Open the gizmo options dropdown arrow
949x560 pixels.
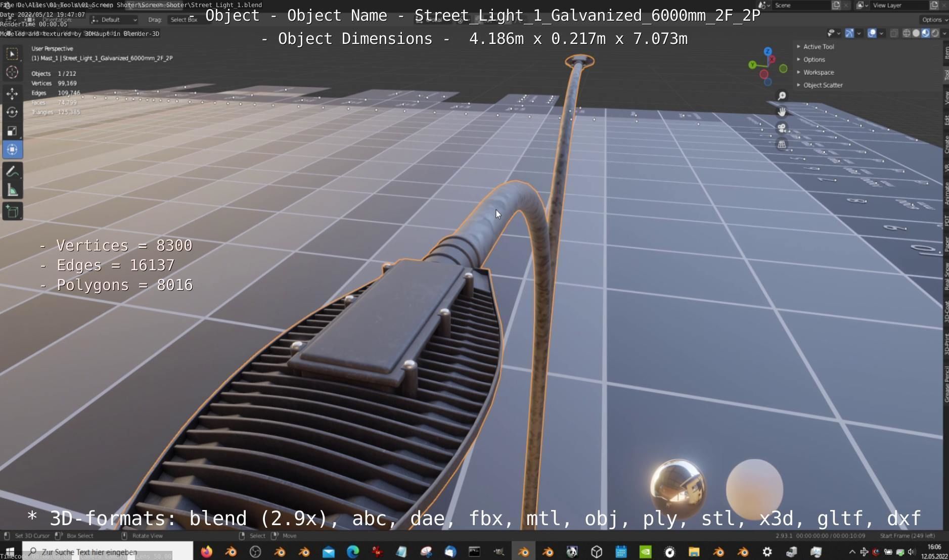(x=858, y=33)
